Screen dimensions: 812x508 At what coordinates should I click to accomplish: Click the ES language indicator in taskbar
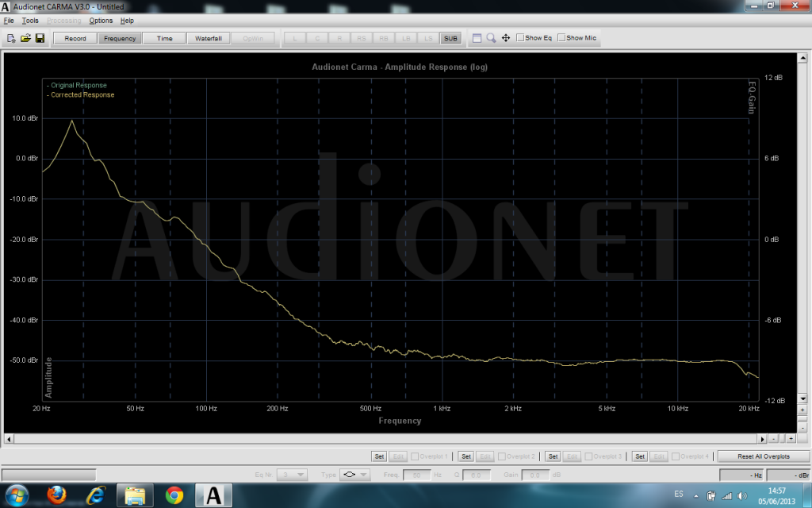point(679,494)
